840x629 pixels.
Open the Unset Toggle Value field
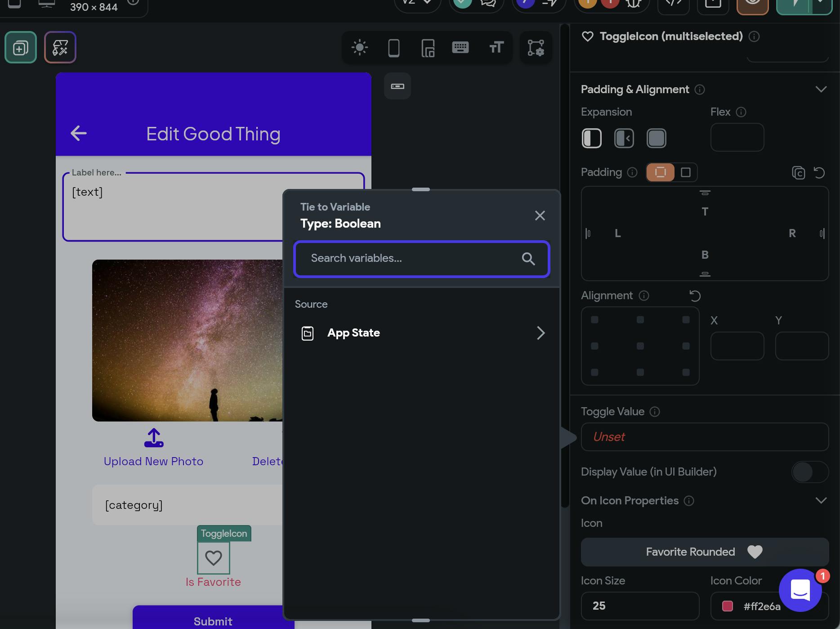tap(705, 437)
